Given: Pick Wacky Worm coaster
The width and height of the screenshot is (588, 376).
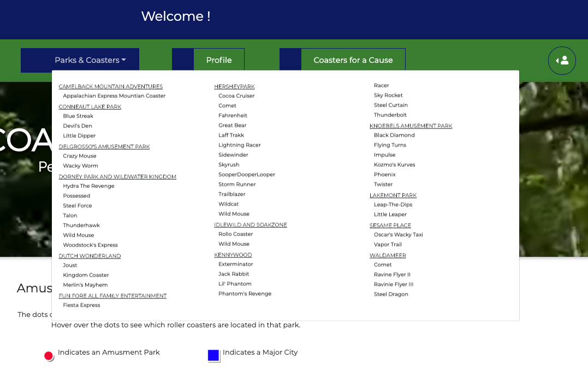Looking at the screenshot, I should click(x=80, y=166).
